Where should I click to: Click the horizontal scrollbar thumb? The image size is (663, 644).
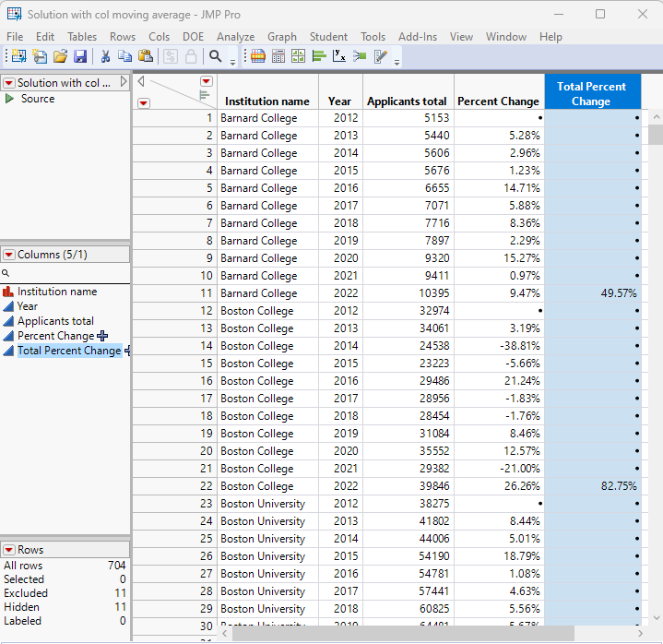pyautogui.click(x=403, y=633)
